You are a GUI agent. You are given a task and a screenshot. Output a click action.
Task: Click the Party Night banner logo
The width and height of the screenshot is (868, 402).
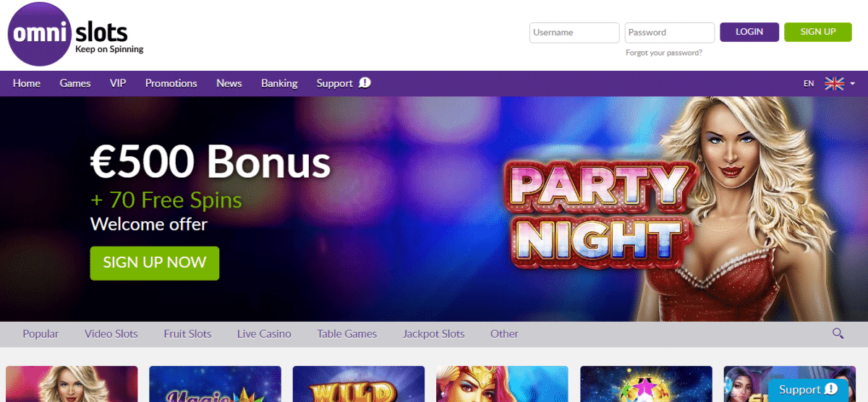click(x=602, y=214)
